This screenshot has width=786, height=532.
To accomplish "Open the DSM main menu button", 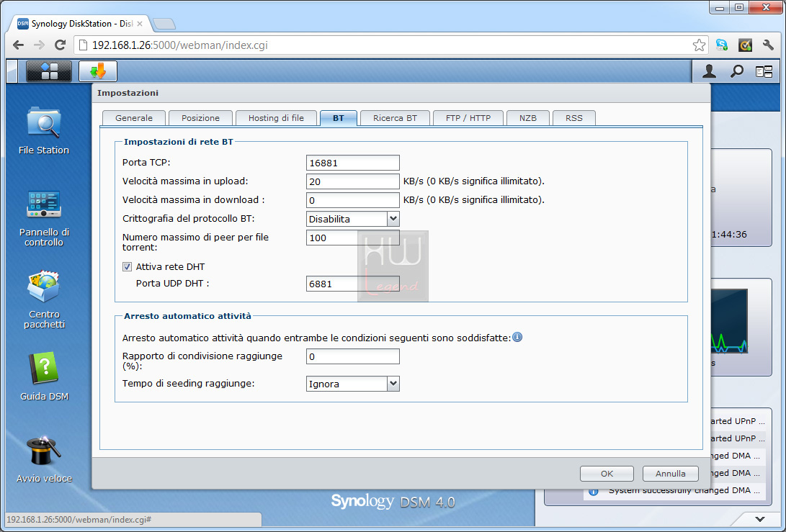I will point(49,71).
